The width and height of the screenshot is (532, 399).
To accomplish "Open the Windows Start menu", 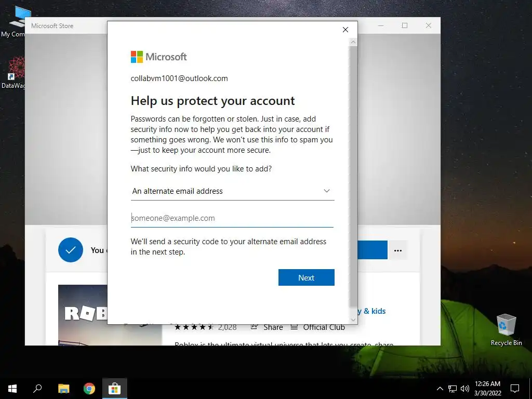I will (12, 389).
